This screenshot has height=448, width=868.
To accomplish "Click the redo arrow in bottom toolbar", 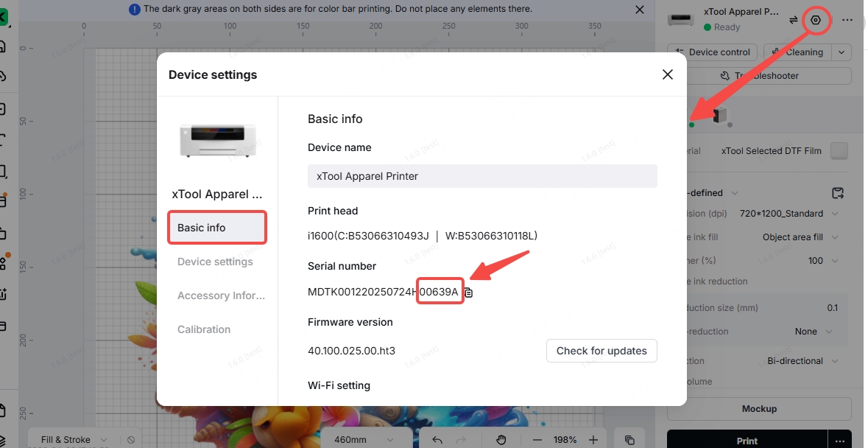I will pos(461,440).
